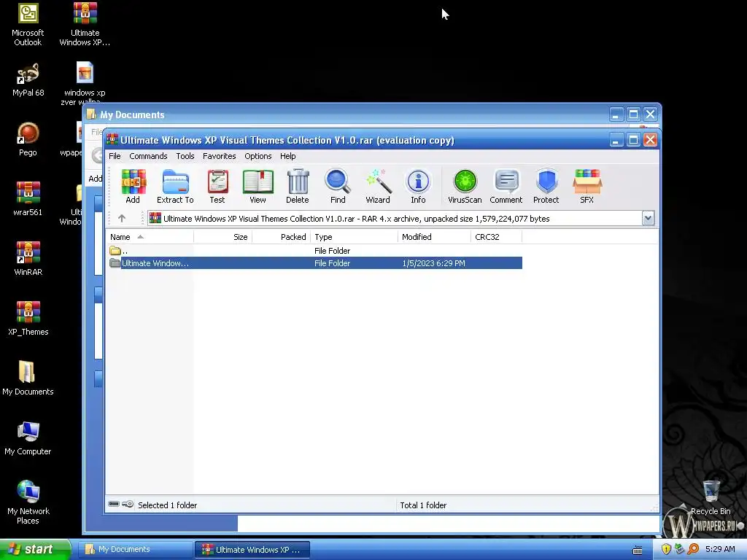Convert archive with the SFX tool
The image size is (747, 560).
[x=587, y=186]
